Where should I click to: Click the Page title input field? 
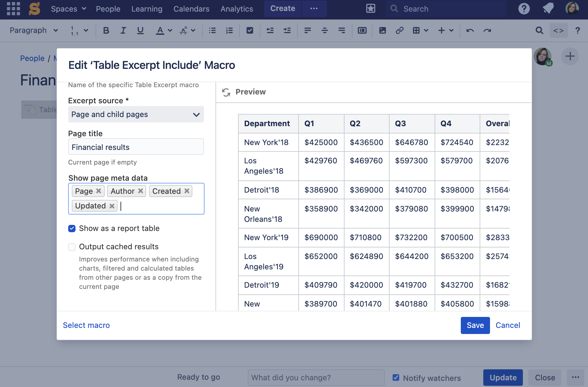136,147
